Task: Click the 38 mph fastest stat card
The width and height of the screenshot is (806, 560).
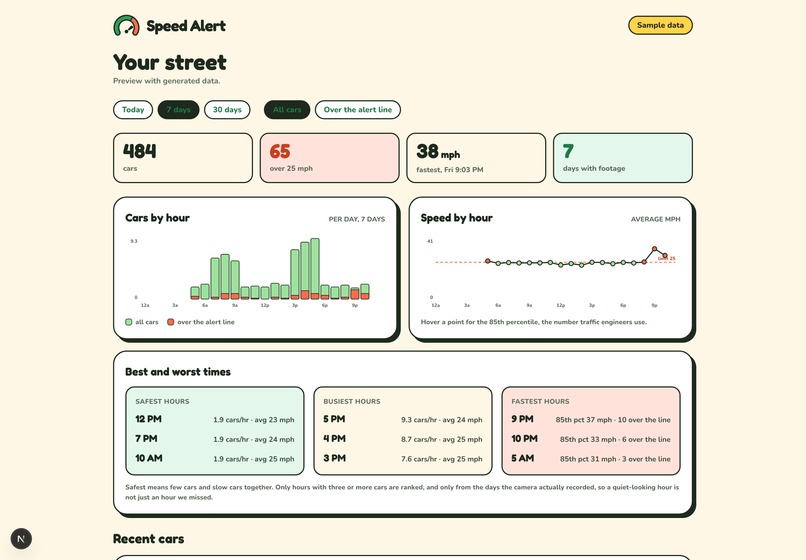Action: pos(476,158)
